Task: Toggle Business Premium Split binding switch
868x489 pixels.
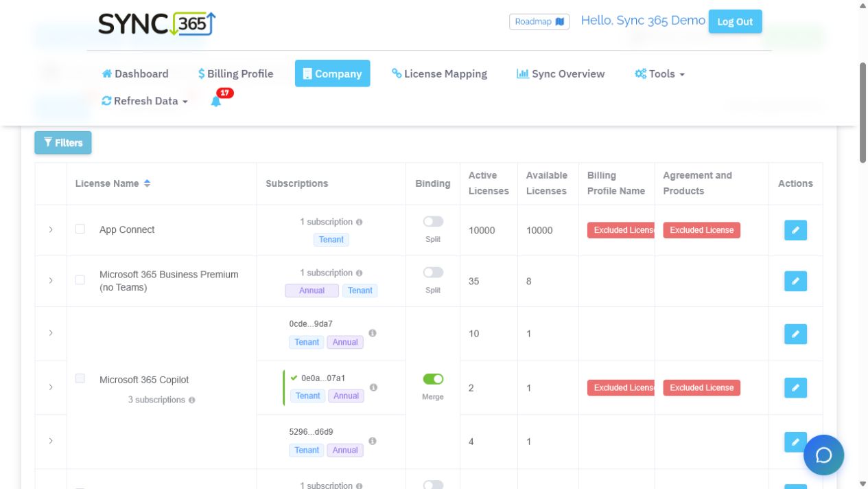Action: [433, 272]
